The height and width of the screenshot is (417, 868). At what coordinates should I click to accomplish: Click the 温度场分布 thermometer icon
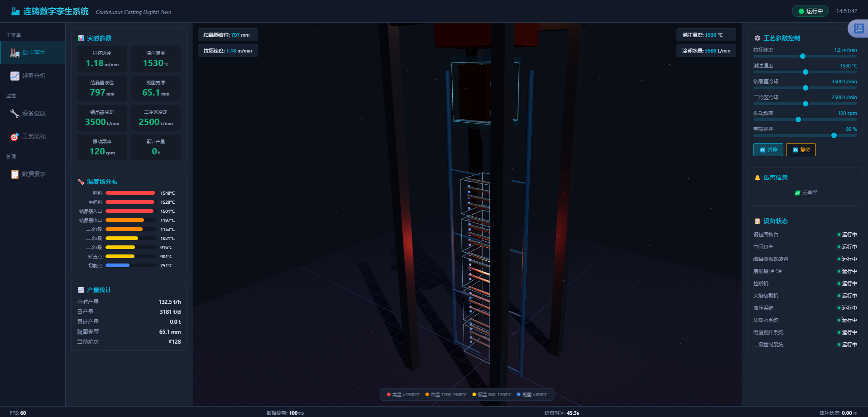tap(81, 182)
